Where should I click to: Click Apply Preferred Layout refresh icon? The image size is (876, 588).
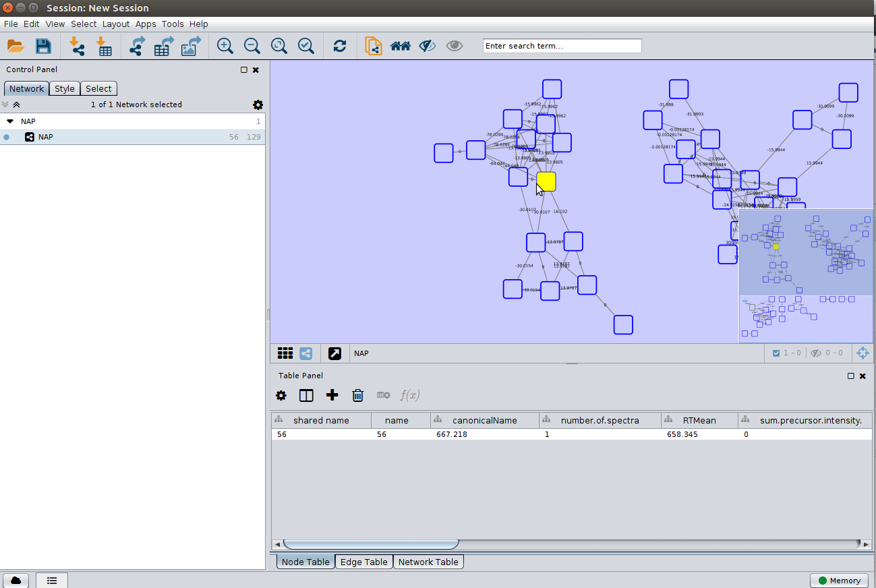[340, 46]
